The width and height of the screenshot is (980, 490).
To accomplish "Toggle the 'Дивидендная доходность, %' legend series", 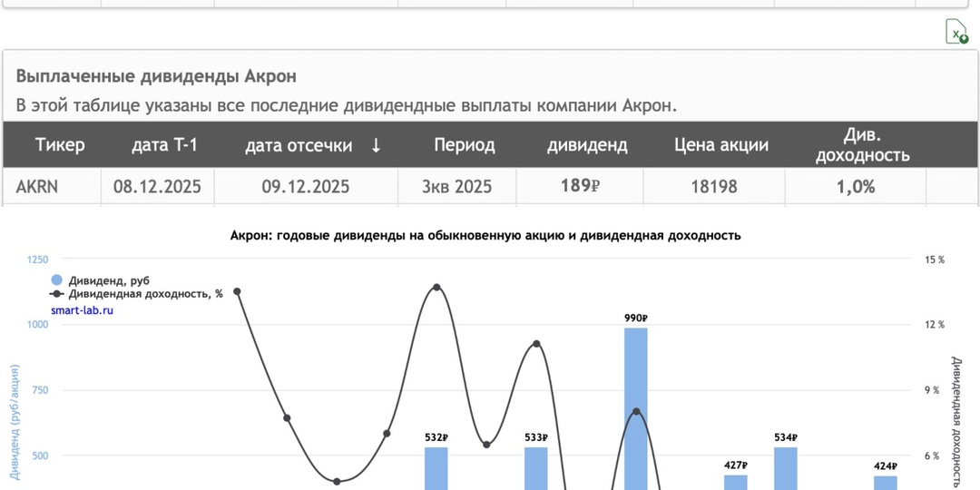I will 136,294.
